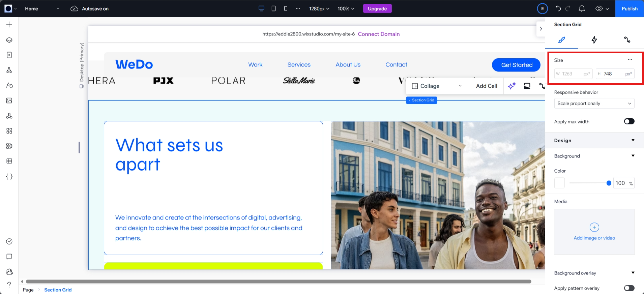Click the Work nav menu item

255,65
